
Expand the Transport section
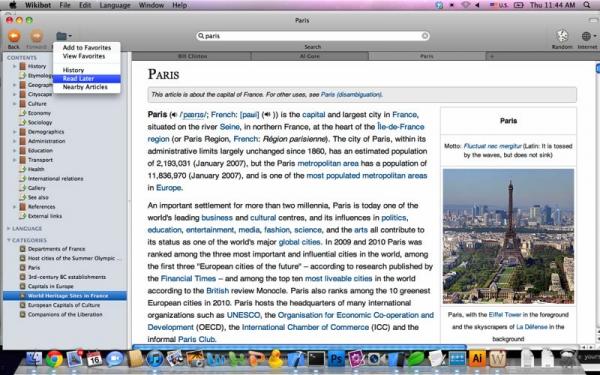click(15, 160)
